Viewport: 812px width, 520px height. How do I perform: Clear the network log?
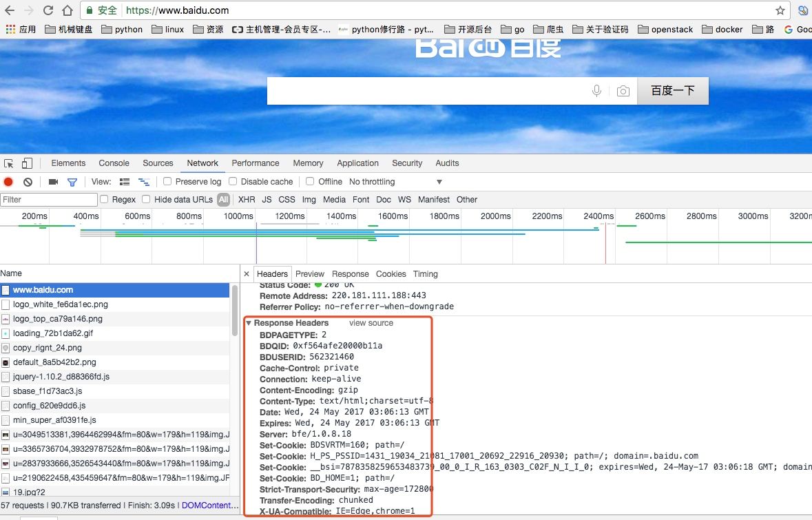coord(28,182)
